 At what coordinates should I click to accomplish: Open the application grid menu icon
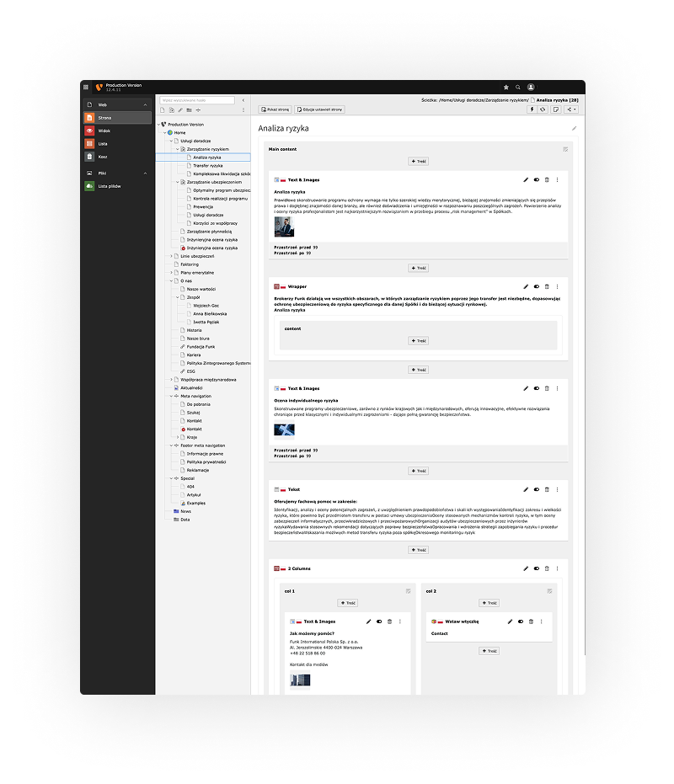click(x=86, y=87)
